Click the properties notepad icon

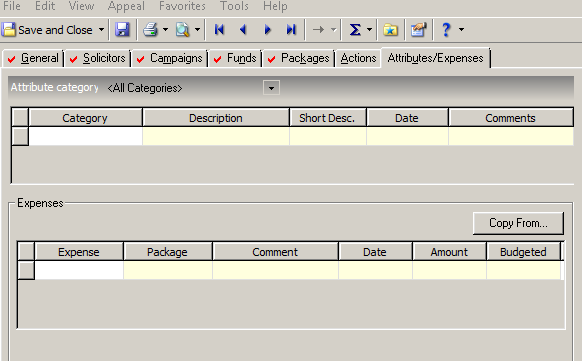click(x=418, y=30)
